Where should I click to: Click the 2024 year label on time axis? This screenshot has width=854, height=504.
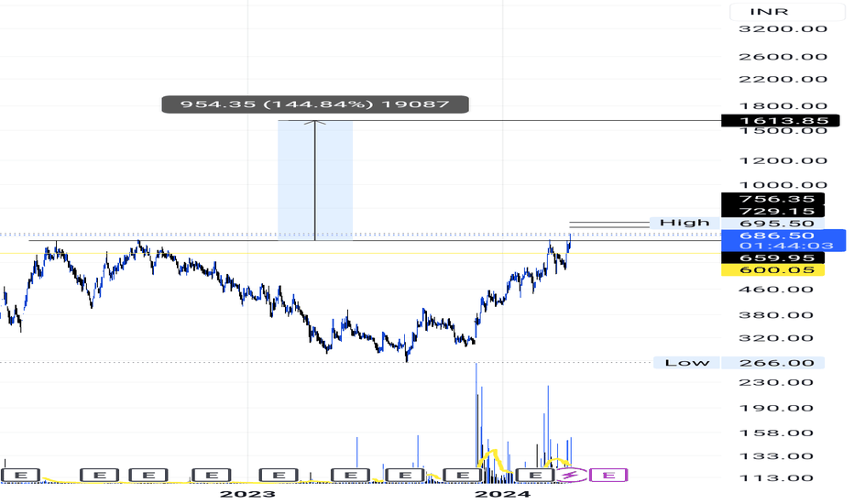coord(502,494)
